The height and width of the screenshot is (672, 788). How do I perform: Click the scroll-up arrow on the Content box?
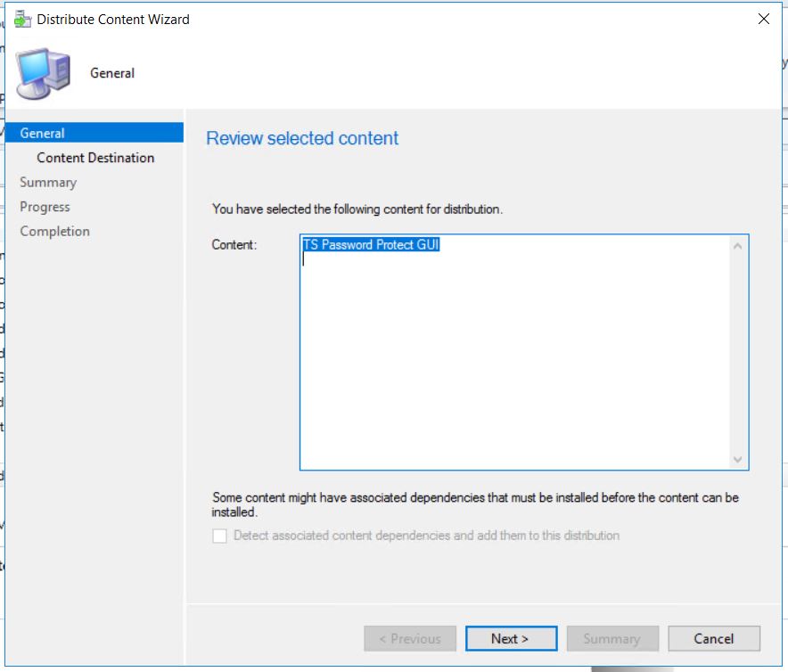tap(738, 247)
